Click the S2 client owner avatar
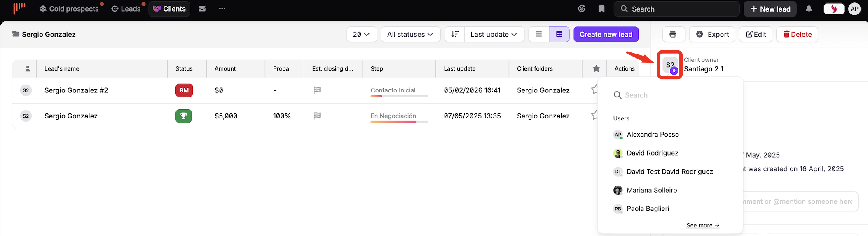The image size is (868, 236). (670, 65)
